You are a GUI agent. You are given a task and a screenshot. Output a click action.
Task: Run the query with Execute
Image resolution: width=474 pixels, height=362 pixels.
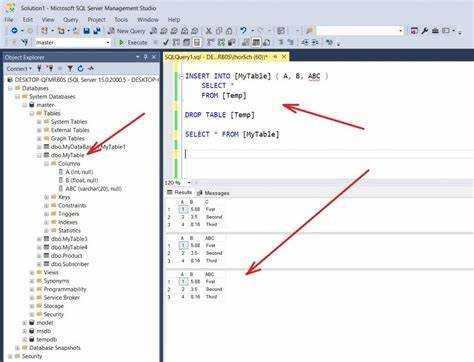pyautogui.click(x=133, y=42)
